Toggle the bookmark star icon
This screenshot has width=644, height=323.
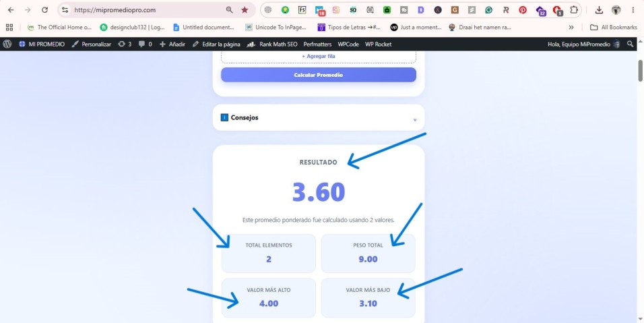tap(245, 10)
